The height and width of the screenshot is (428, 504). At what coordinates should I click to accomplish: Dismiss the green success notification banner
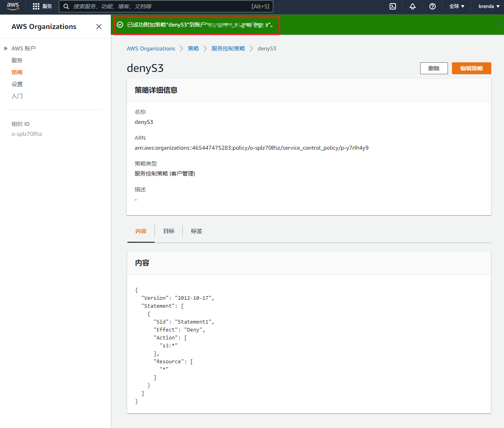pyautogui.click(x=497, y=25)
